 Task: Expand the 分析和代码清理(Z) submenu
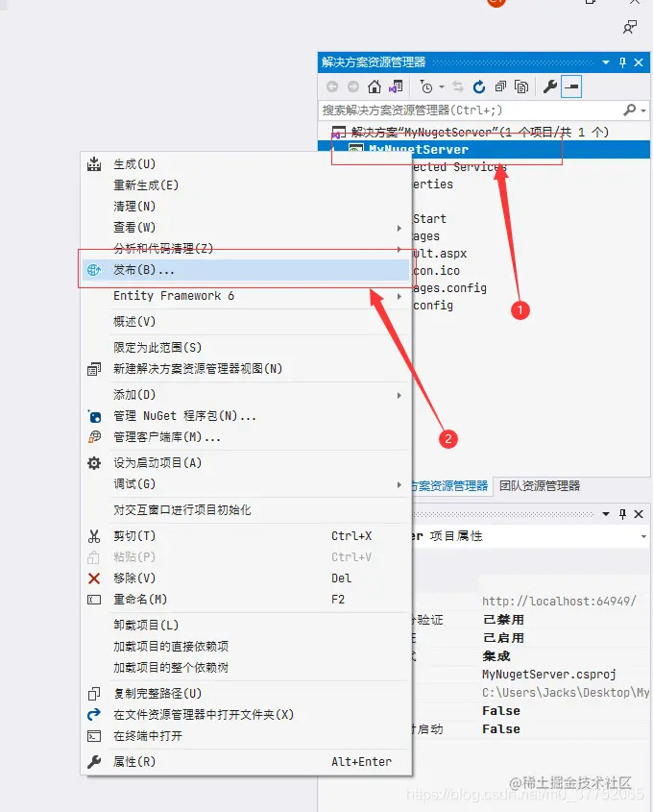pyautogui.click(x=246, y=249)
